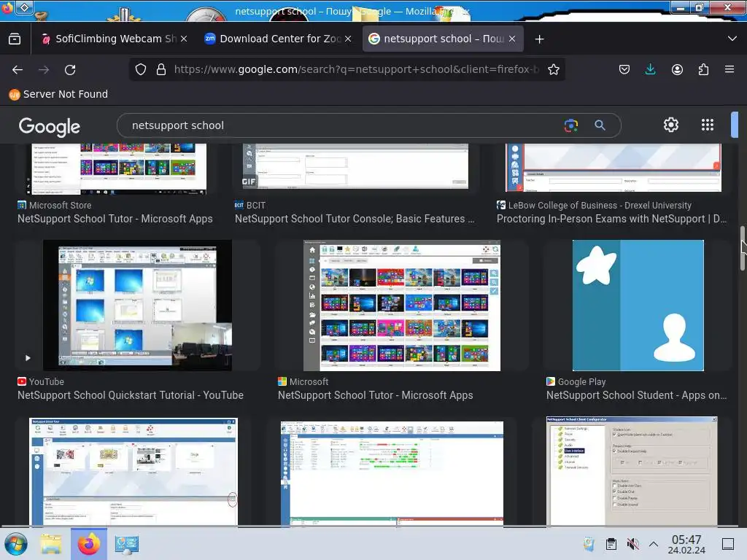Open the file manager from taskbar
This screenshot has height=560, width=747.
51,544
